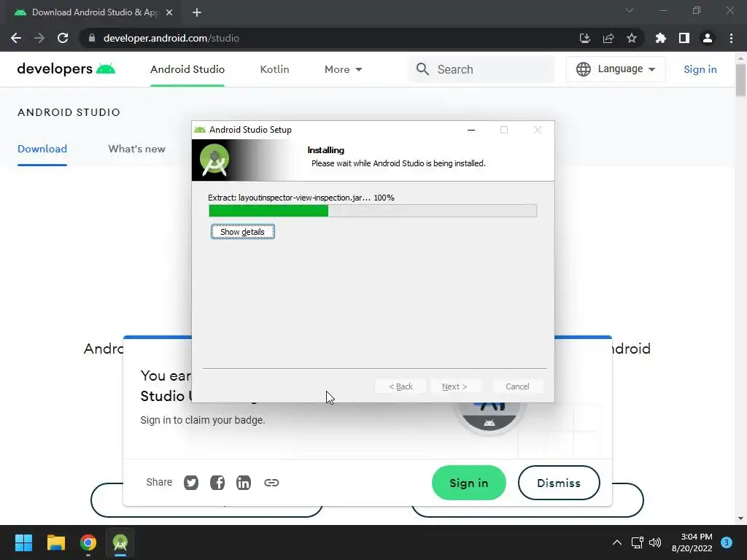Image resolution: width=747 pixels, height=560 pixels.
Task: Expand the Language dropdown
Action: [x=616, y=69]
